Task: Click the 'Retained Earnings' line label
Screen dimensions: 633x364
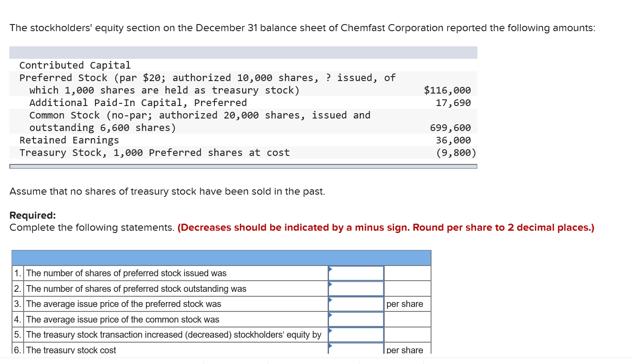Action: coord(69,140)
